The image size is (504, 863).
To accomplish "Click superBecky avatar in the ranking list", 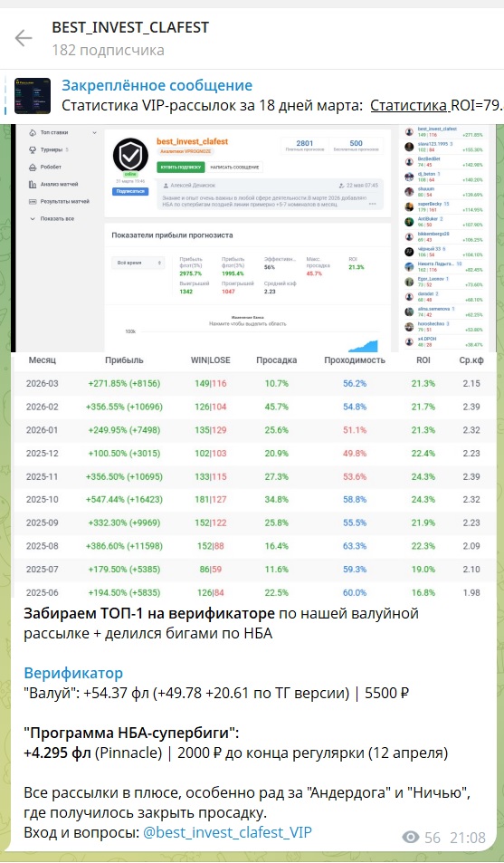I will click(x=409, y=207).
